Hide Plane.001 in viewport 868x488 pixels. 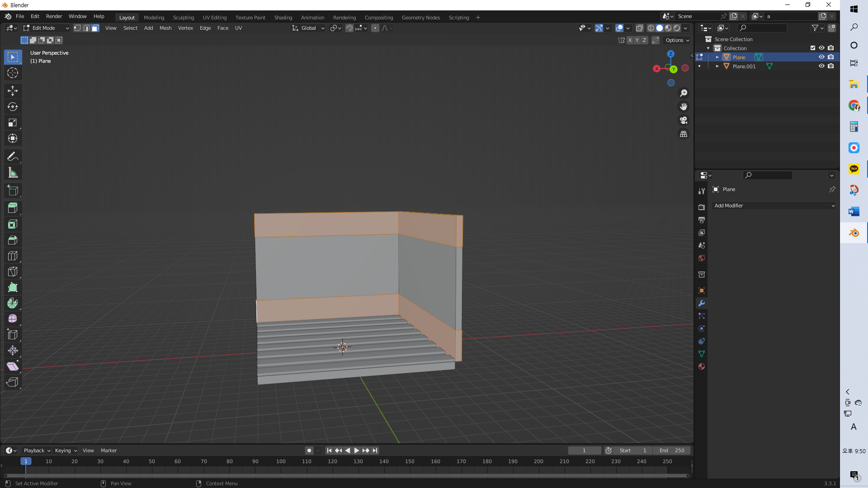[821, 66]
